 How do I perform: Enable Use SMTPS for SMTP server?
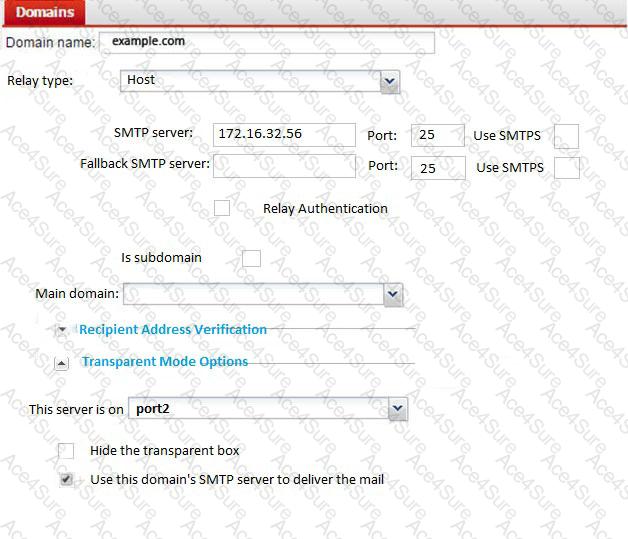pos(566,137)
